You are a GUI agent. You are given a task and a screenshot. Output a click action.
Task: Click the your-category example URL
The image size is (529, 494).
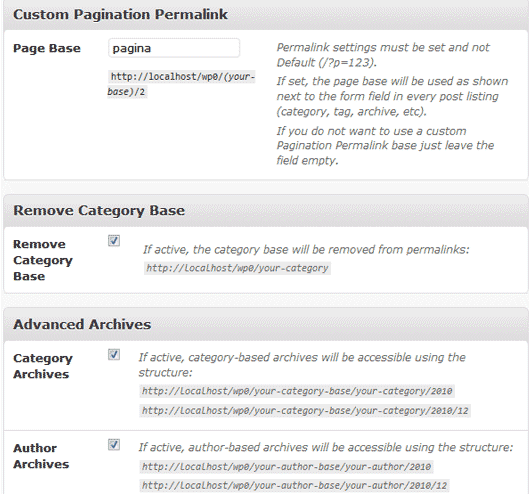point(237,268)
